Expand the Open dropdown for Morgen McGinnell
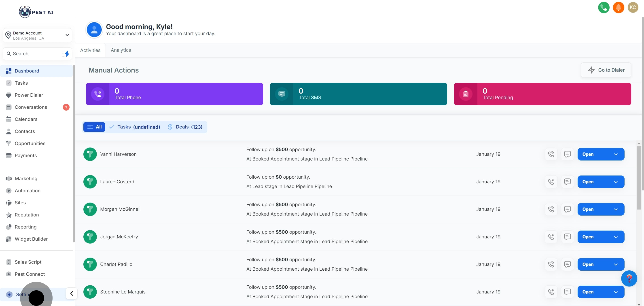The width and height of the screenshot is (644, 306). pos(616,209)
